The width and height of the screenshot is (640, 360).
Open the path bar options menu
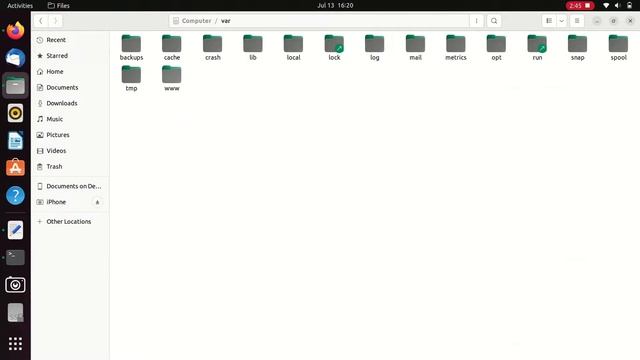pyautogui.click(x=476, y=21)
